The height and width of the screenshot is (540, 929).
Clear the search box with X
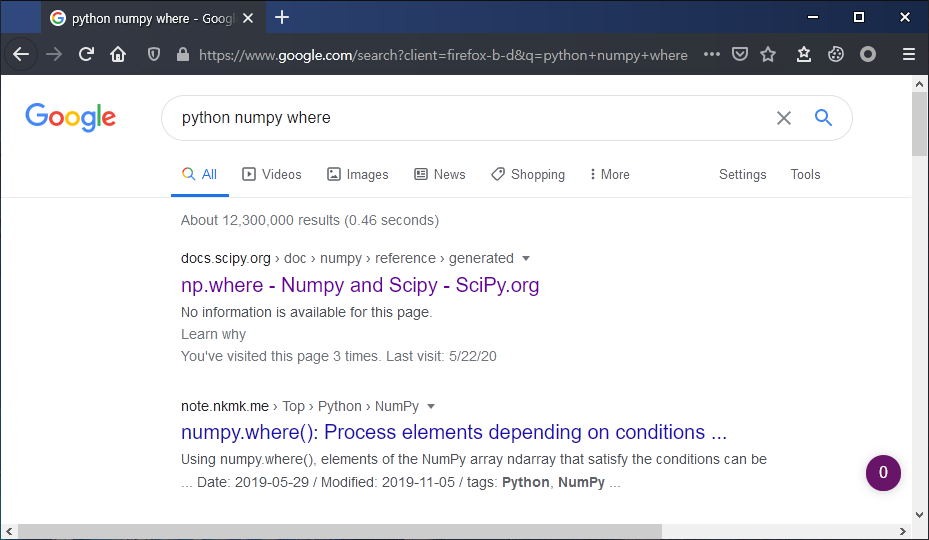(x=784, y=118)
